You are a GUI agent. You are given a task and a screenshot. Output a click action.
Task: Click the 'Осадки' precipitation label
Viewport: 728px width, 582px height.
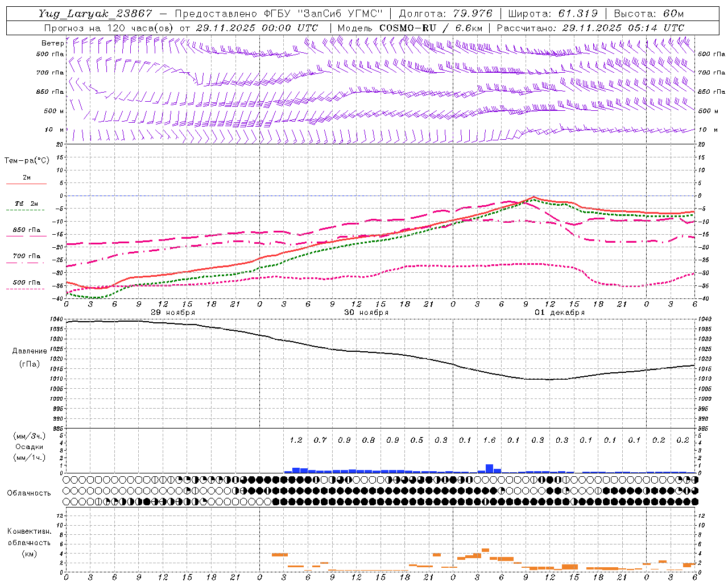click(x=30, y=447)
